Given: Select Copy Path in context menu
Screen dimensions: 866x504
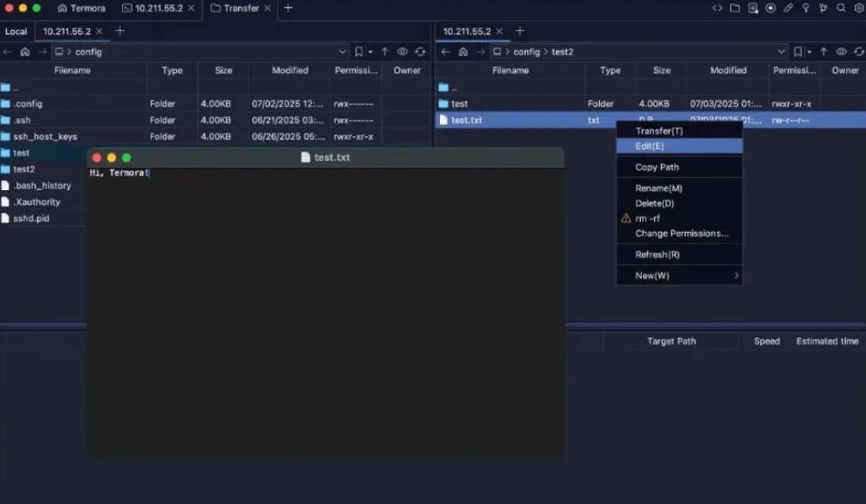Looking at the screenshot, I should click(680, 167).
